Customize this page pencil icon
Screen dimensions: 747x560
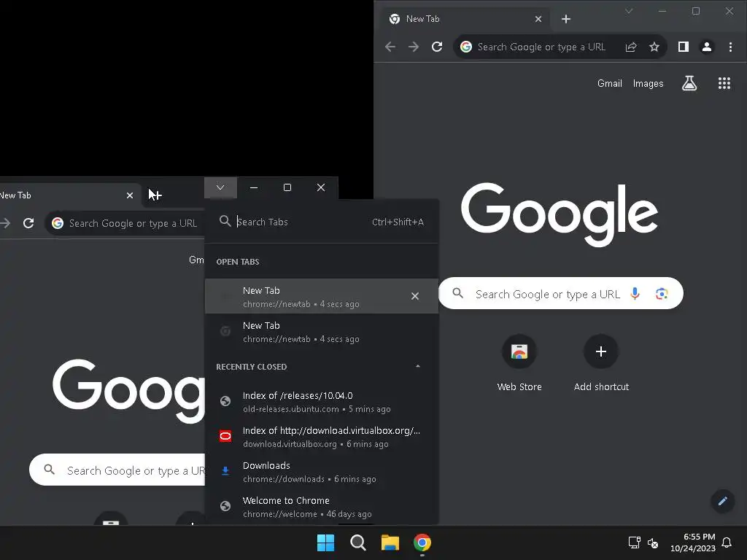point(723,501)
